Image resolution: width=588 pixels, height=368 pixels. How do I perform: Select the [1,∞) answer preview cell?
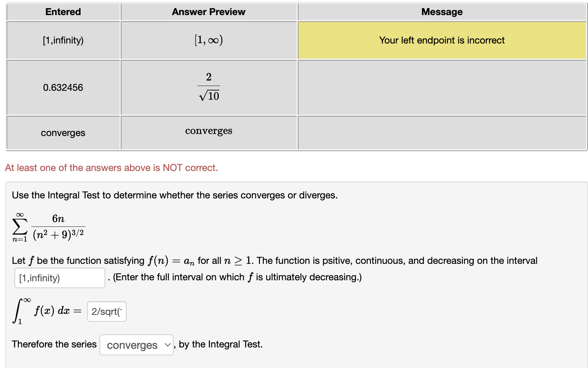[x=208, y=40]
